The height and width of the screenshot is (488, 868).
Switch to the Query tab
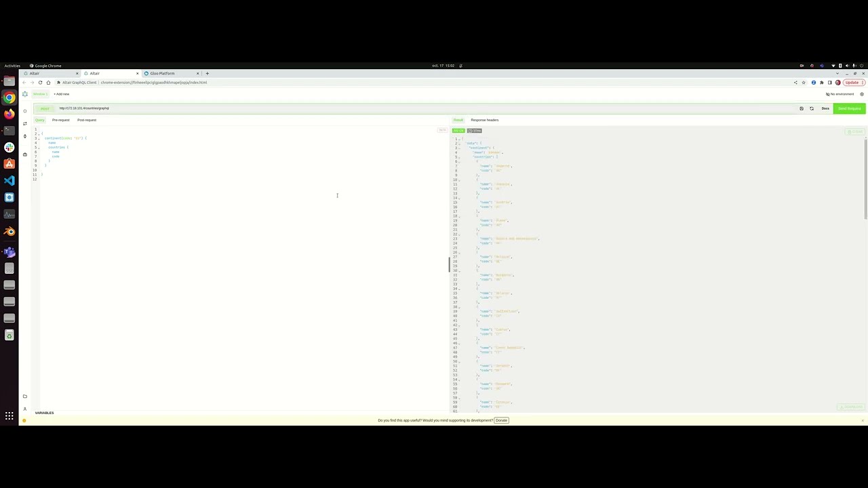click(x=40, y=120)
